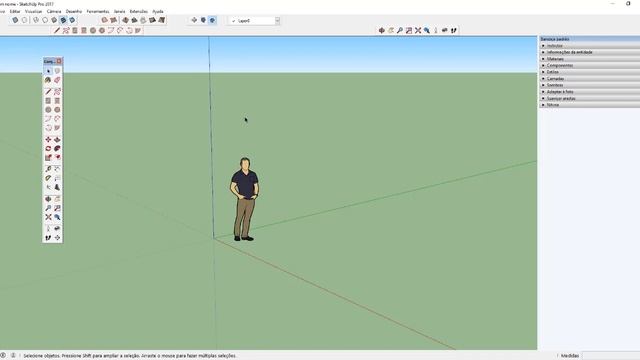Click Zoom Extents in top camera toolbar
640x360 pixels.
tap(418, 30)
